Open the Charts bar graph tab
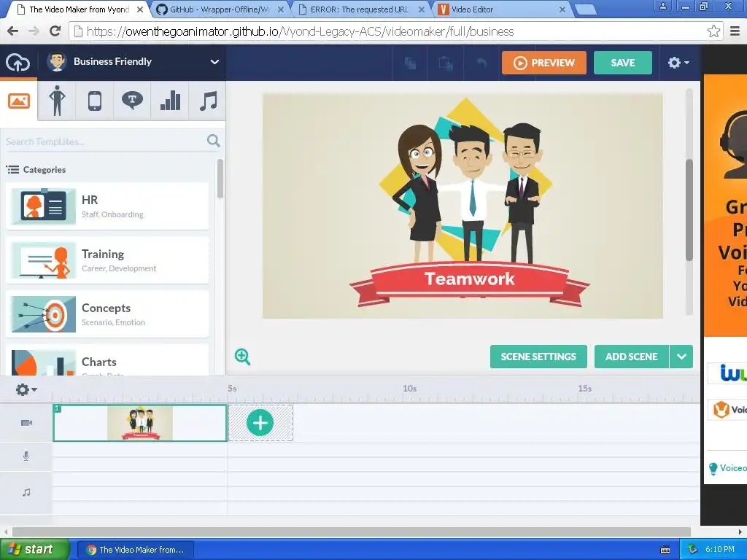Viewport: 747px width, 560px height. pos(170,101)
